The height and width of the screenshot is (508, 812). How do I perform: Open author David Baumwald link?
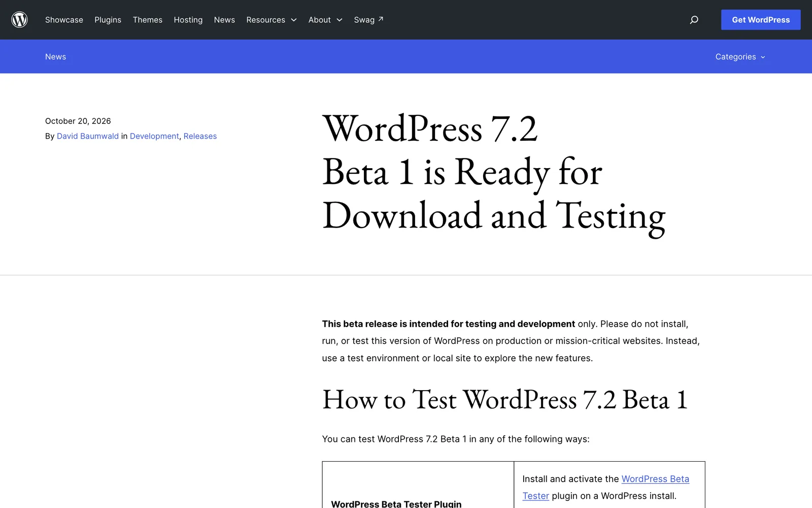tap(88, 136)
